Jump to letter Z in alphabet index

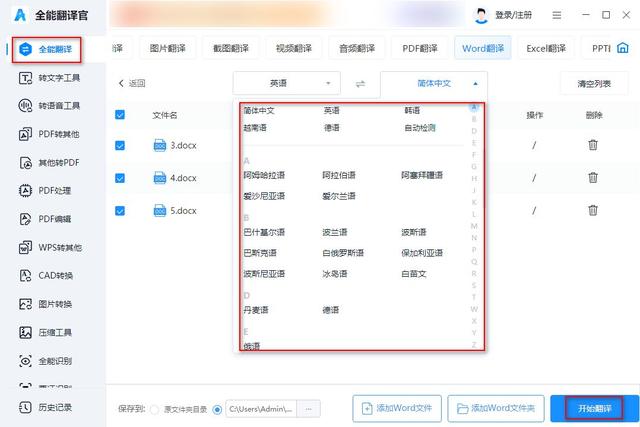click(x=474, y=345)
